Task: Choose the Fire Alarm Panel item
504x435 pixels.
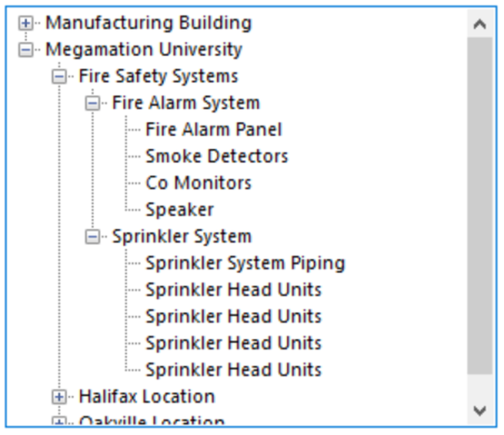Action: (x=214, y=130)
